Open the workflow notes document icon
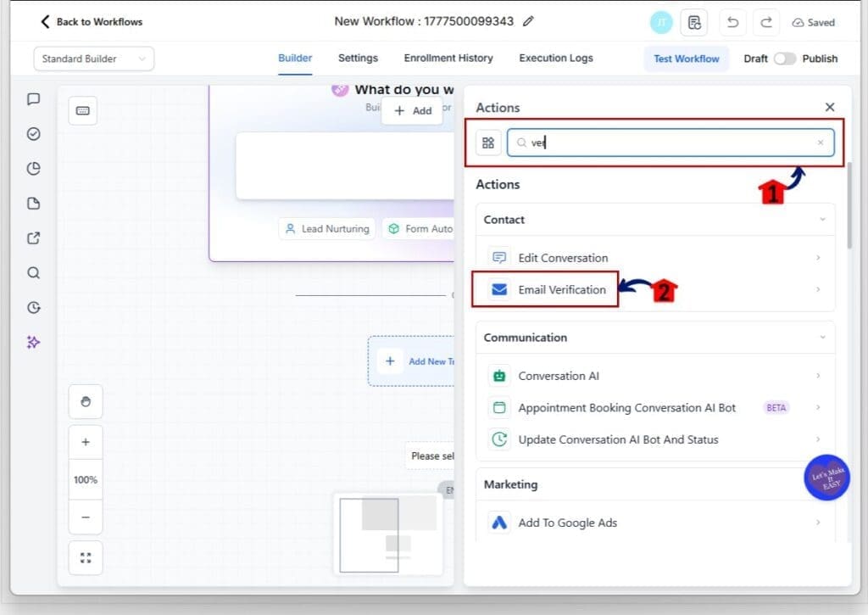 (694, 23)
